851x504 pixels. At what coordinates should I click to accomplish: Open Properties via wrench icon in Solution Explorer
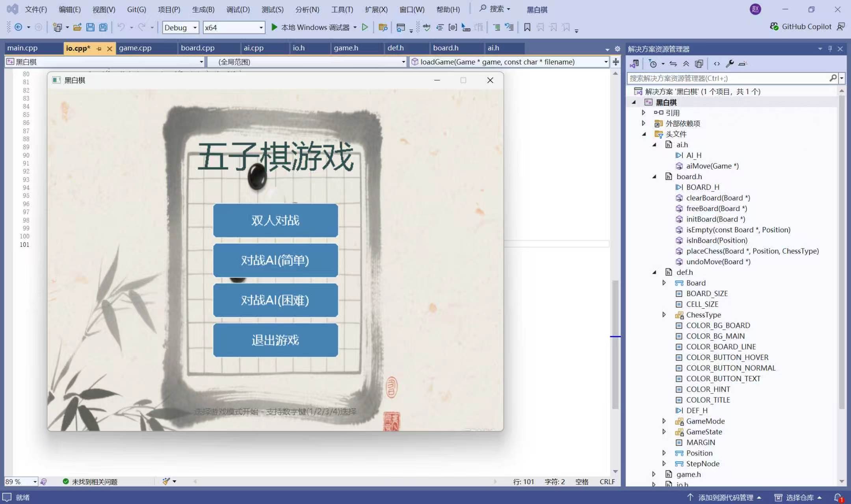tap(730, 64)
